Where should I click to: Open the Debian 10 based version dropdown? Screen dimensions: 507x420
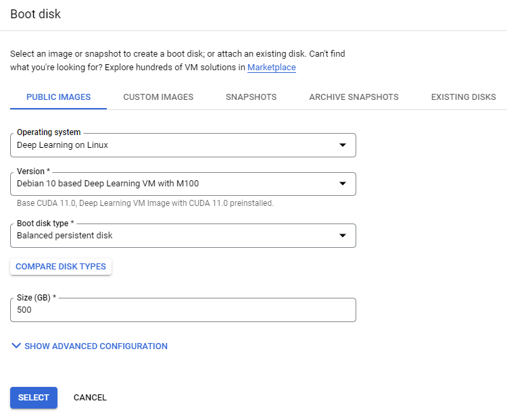click(x=176, y=184)
